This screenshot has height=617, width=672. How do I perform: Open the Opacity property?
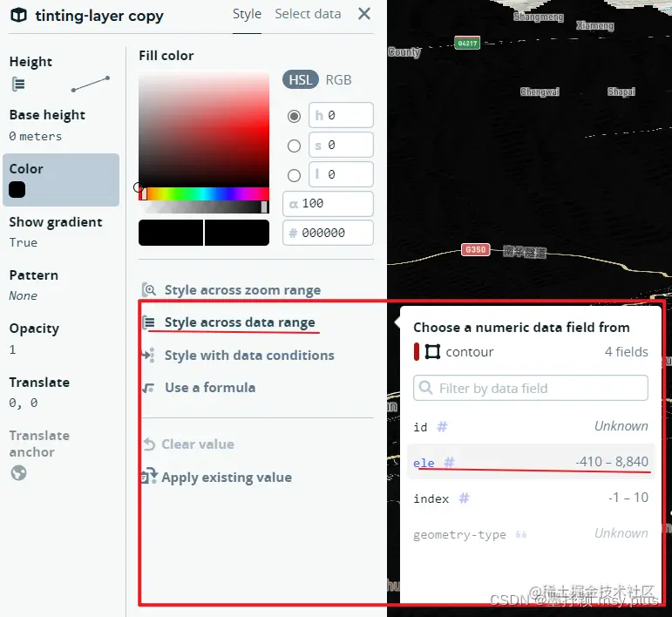pyautogui.click(x=60, y=338)
